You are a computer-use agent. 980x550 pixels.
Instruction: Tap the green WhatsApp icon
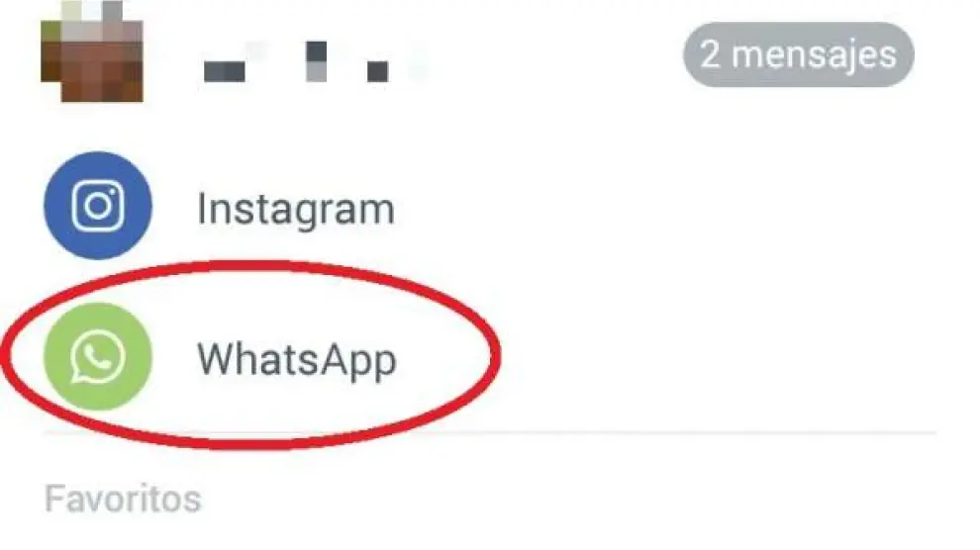(x=97, y=357)
